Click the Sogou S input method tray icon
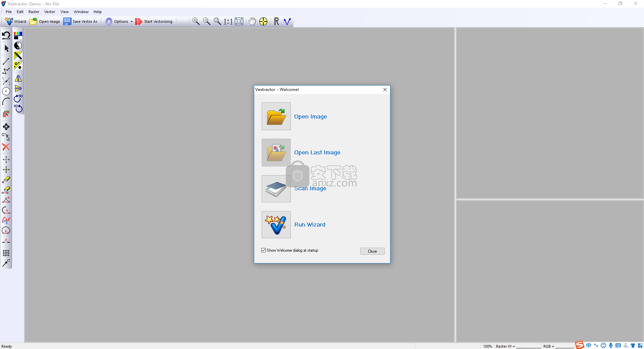Screen dimensions: 644x349 580,345
